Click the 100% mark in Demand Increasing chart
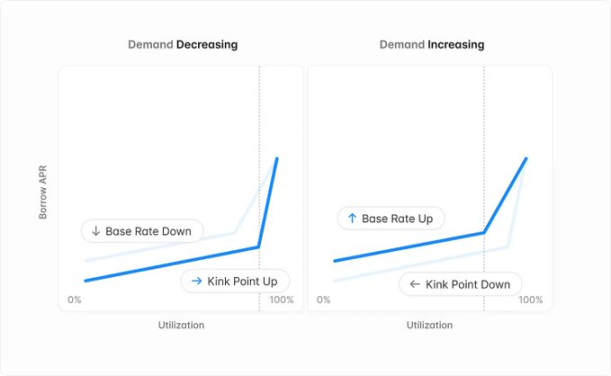 [x=531, y=300]
